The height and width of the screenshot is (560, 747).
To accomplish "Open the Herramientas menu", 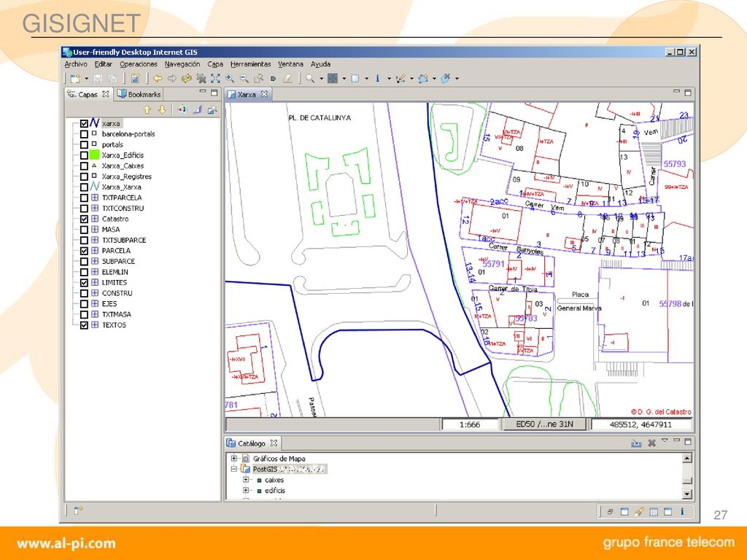I will (x=251, y=64).
